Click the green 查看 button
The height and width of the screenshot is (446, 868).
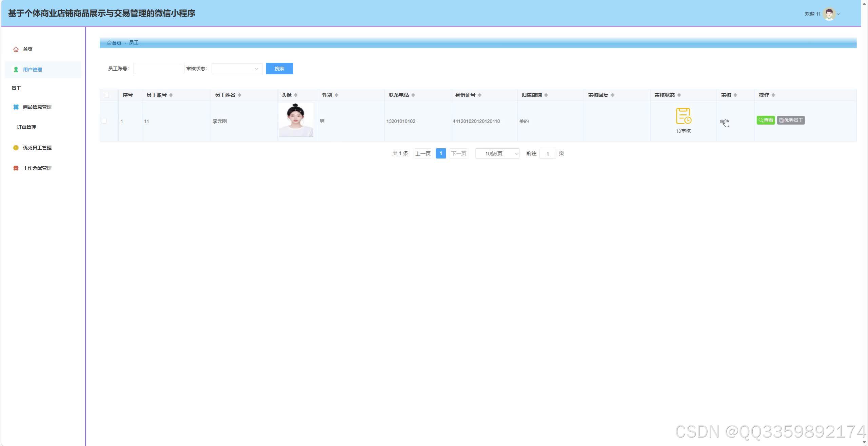tap(765, 120)
